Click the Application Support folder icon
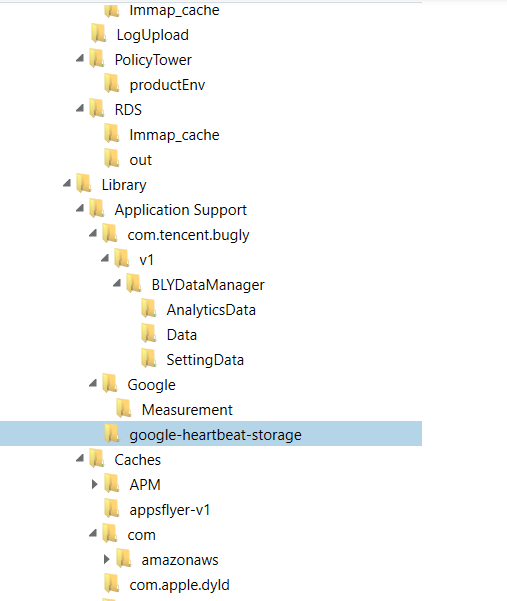 97,209
